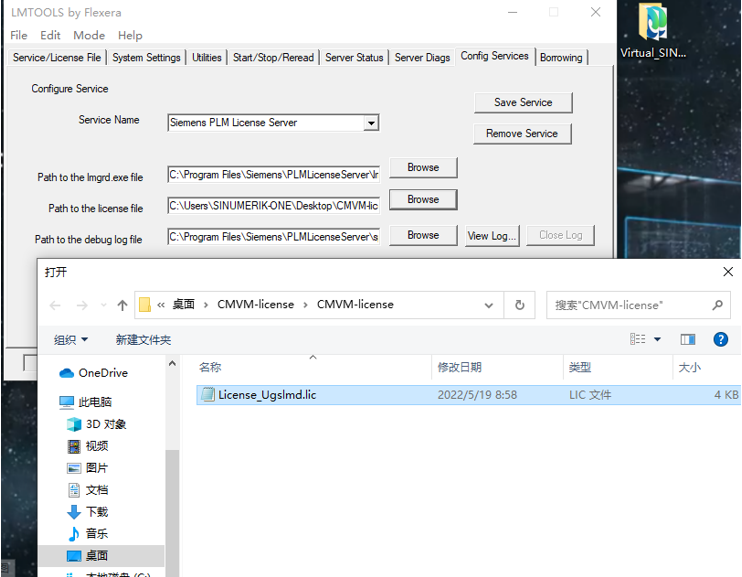Image resolution: width=742 pixels, height=577 pixels.
Task: Switch to Utilities tab
Action: (x=207, y=58)
